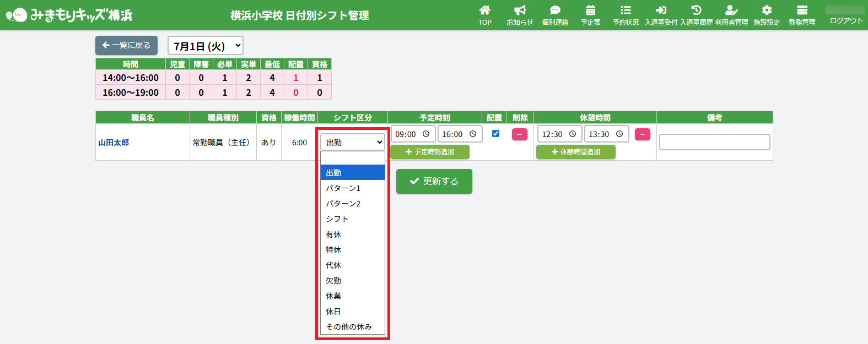This screenshot has width=868, height=344.
Task: Open 予約状況 list icon
Action: click(x=626, y=10)
